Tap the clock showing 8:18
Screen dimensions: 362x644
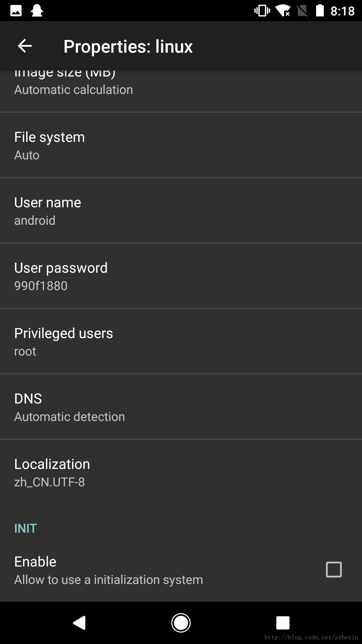click(342, 11)
